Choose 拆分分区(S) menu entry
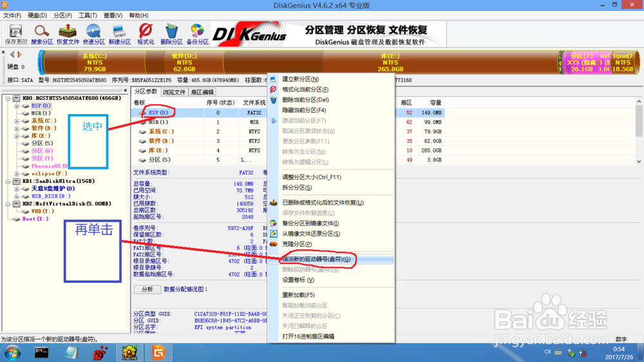644x362 pixels. [x=331, y=187]
